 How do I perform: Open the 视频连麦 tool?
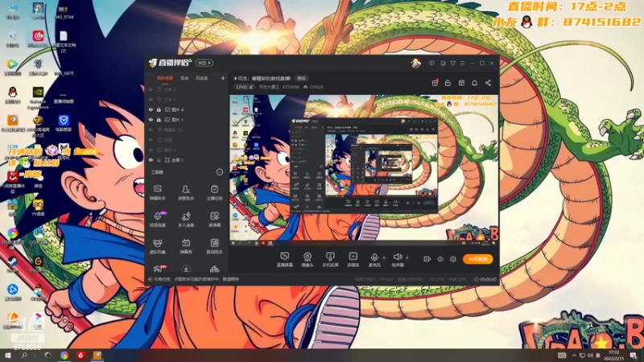[x=157, y=220]
